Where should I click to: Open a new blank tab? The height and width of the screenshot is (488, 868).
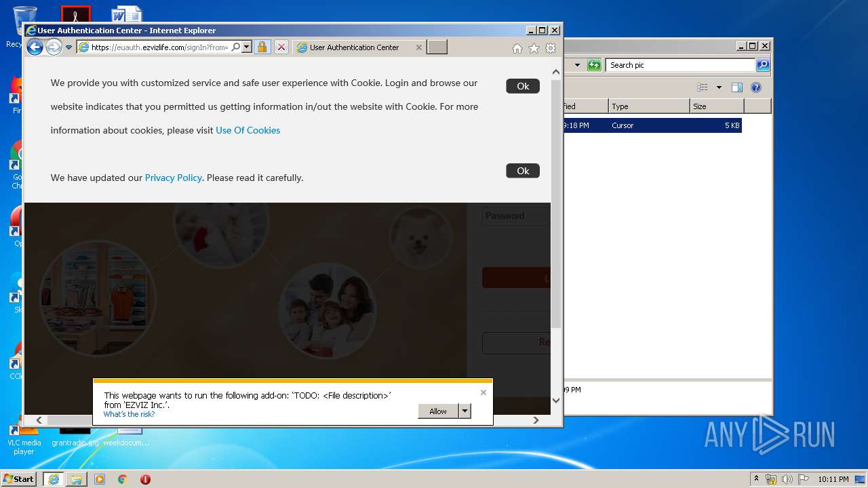tap(437, 47)
